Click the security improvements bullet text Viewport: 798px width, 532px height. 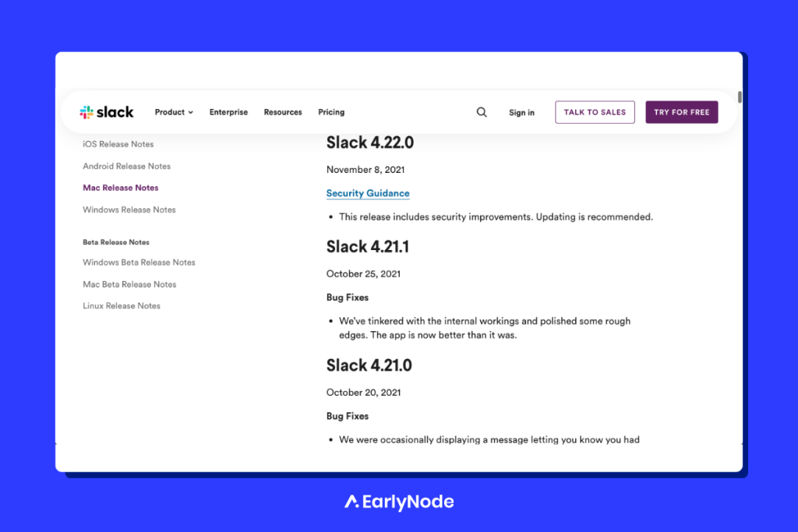496,217
